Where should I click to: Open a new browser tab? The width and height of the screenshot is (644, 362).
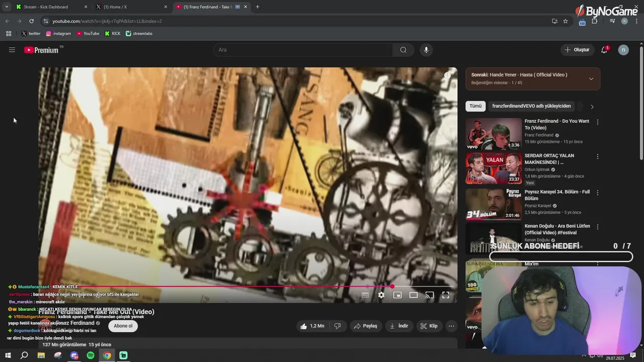pos(258,7)
